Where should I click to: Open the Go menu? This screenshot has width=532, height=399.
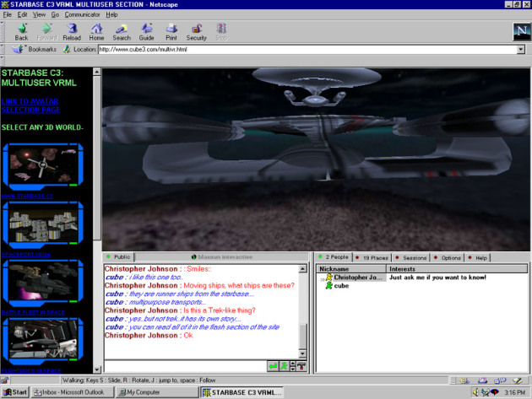click(55, 14)
